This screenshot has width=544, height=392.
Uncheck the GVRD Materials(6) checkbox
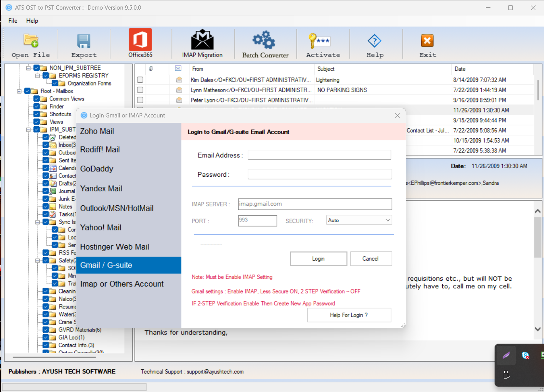click(x=46, y=330)
